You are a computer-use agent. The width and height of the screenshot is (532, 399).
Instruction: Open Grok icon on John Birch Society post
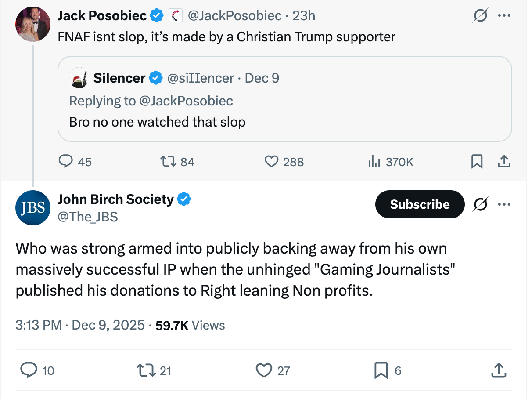tap(480, 204)
